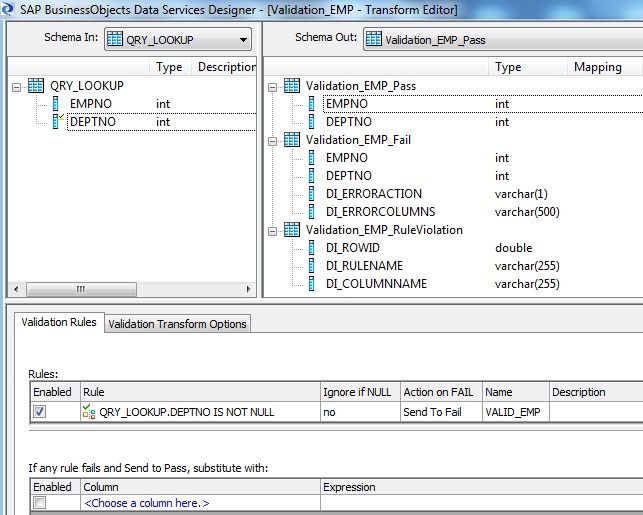Select DI_COLUMNNAME row in RuleViolation schema
Viewport: 643px width, 515px height.
tap(483, 284)
